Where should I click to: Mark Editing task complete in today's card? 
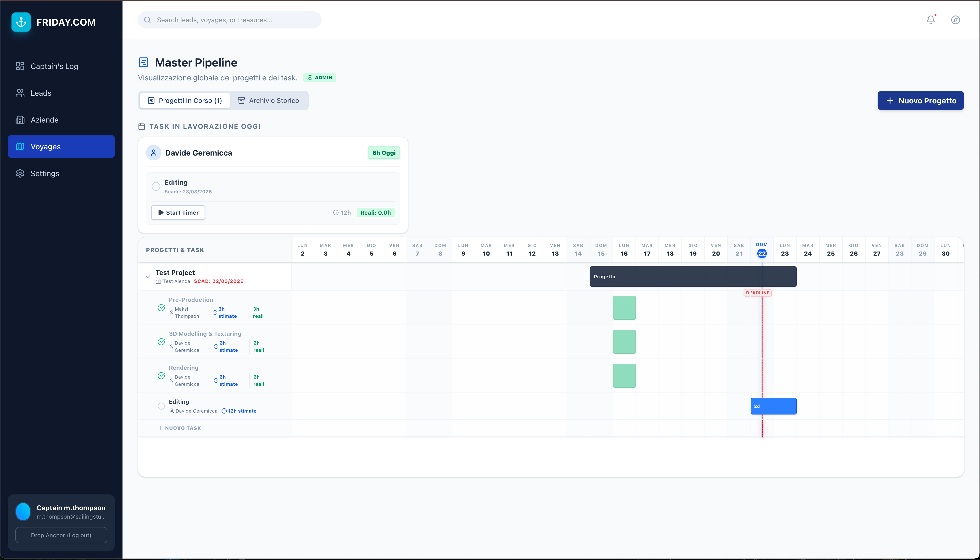[x=156, y=186]
